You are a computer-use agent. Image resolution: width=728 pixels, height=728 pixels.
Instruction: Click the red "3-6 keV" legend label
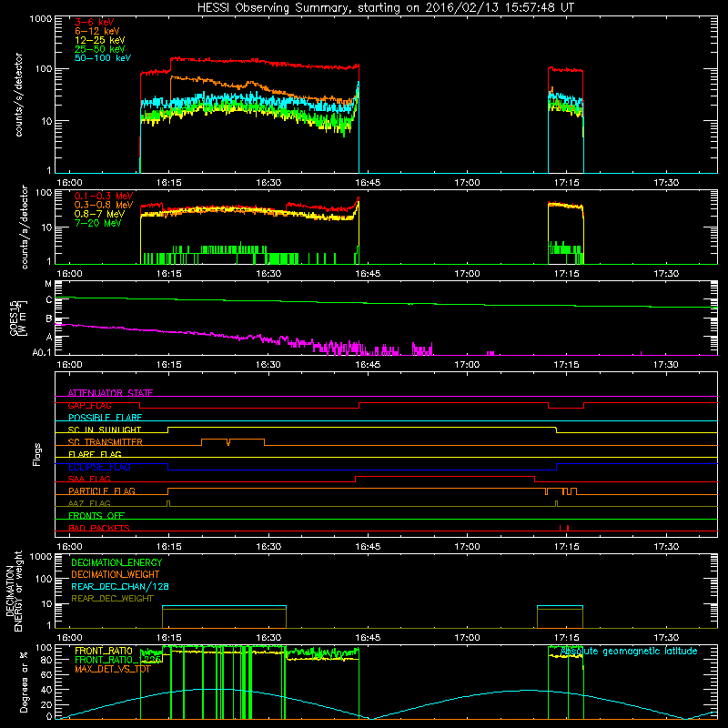95,22
